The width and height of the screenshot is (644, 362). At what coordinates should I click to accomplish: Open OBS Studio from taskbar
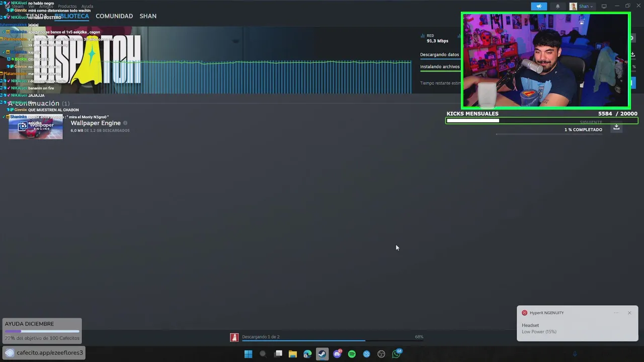(381, 354)
